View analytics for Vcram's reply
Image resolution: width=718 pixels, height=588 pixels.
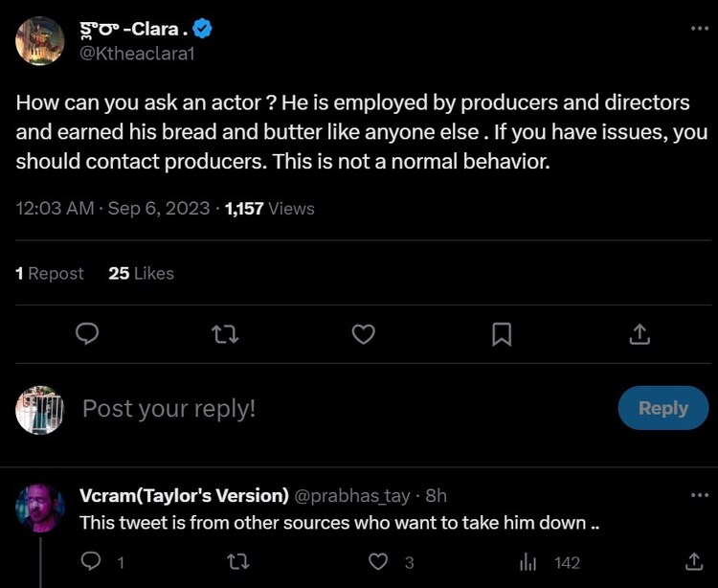pyautogui.click(x=527, y=562)
